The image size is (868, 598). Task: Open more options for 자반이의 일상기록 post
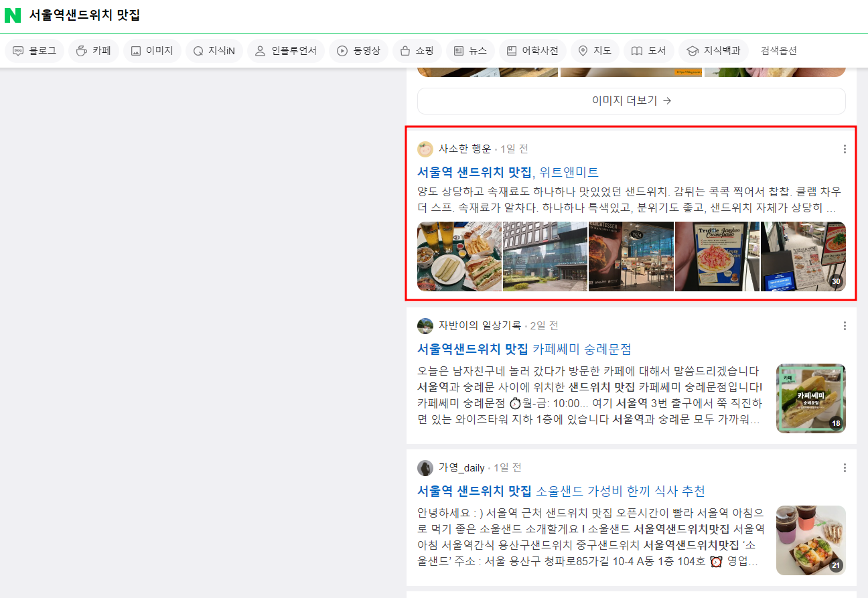(x=845, y=325)
